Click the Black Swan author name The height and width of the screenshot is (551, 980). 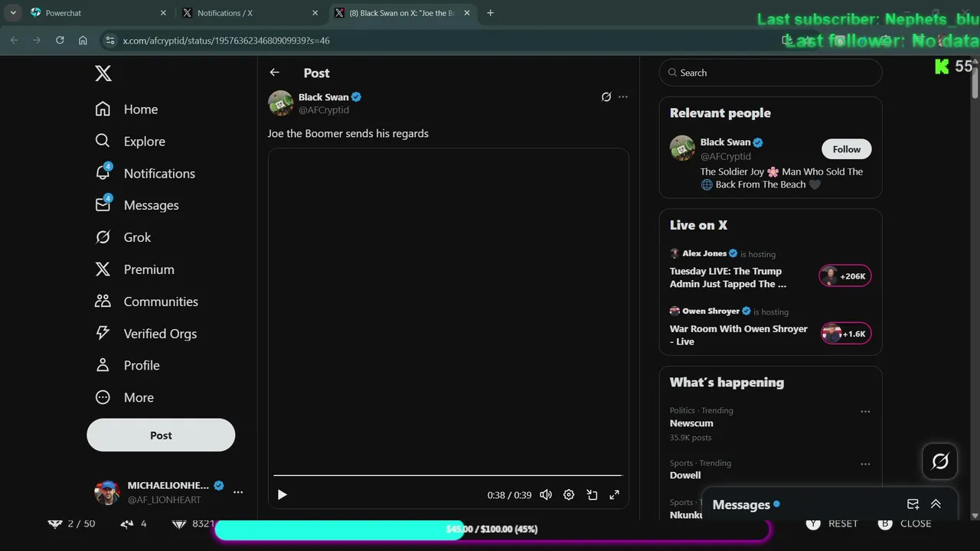[x=323, y=97]
